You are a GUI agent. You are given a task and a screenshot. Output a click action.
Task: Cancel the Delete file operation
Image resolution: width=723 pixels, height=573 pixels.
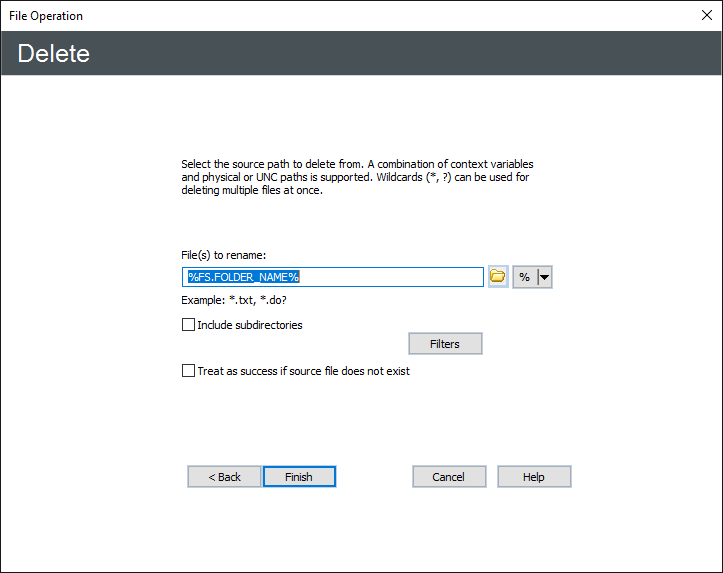pos(449,477)
